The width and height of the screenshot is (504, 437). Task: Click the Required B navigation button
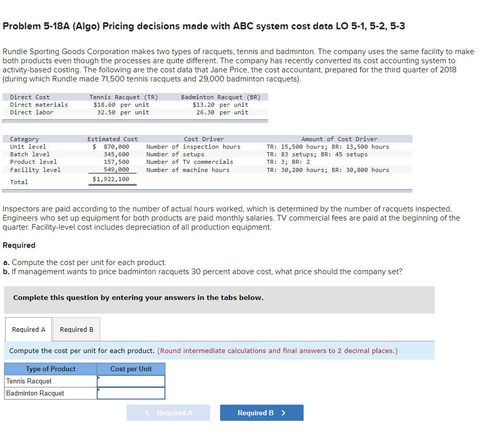262,412
